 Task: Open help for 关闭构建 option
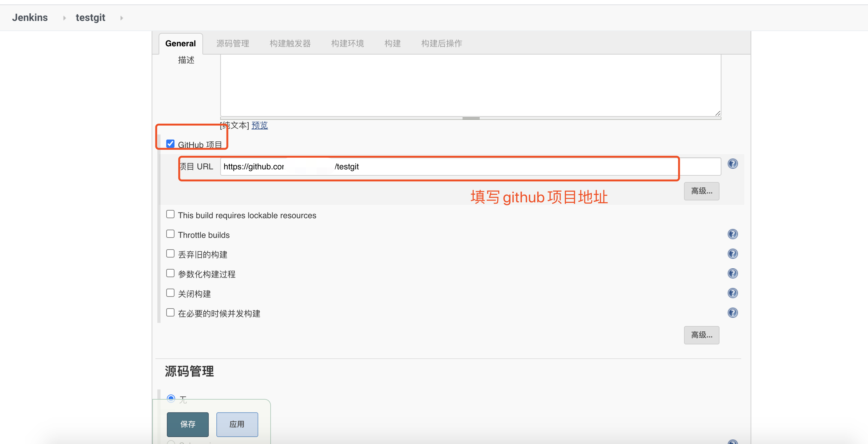pos(732,293)
